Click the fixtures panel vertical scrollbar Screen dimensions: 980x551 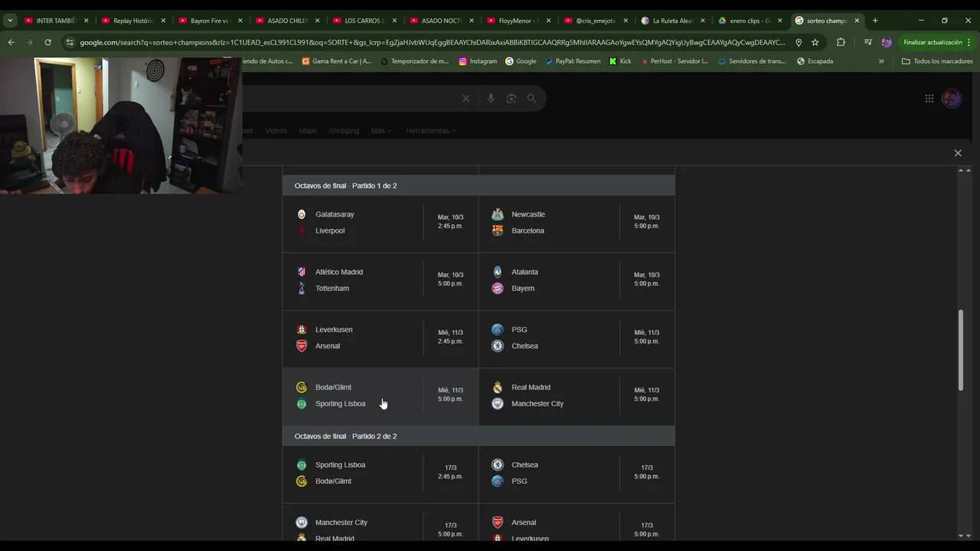pyautogui.click(x=961, y=350)
